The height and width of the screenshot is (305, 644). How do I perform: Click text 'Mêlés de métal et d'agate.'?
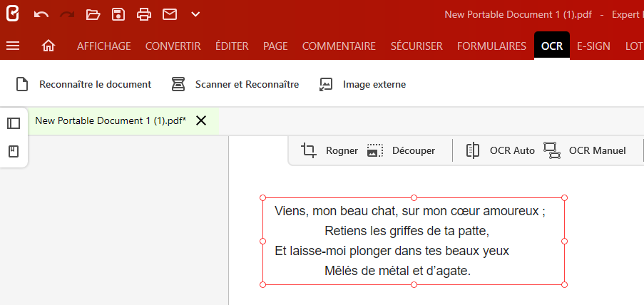[397, 271]
